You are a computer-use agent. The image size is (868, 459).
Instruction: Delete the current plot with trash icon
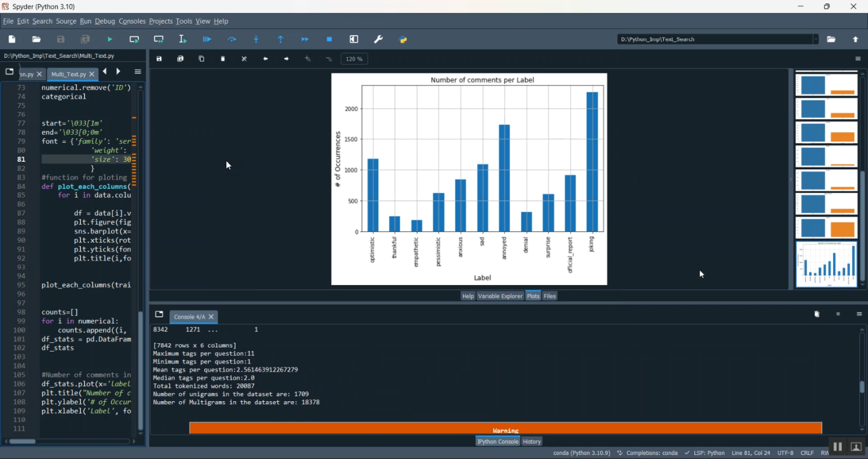[223, 59]
